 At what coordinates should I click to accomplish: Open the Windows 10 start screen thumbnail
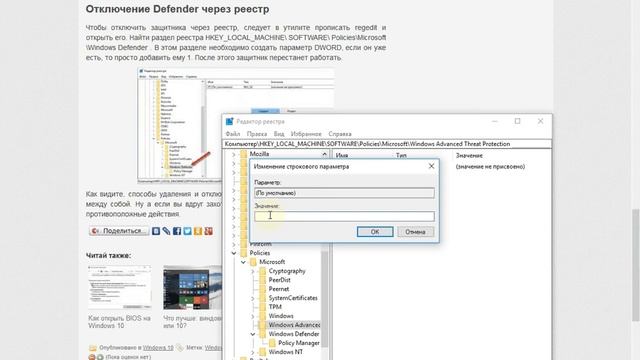192,287
